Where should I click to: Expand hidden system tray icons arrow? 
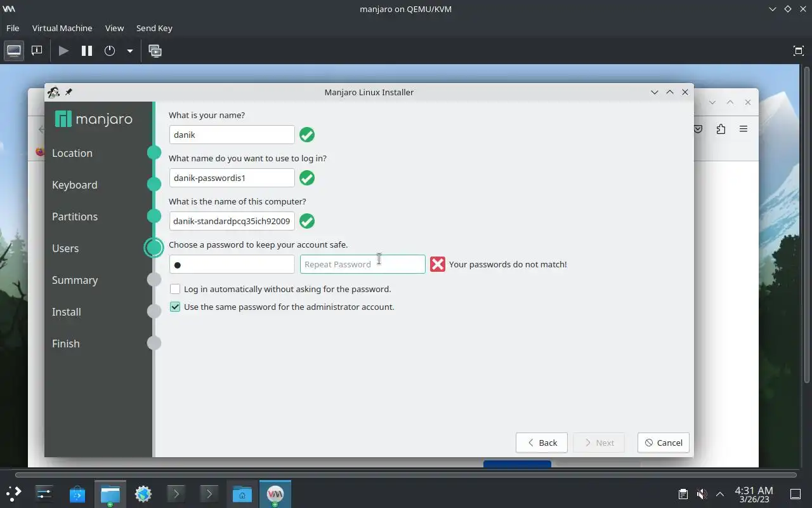click(720, 494)
